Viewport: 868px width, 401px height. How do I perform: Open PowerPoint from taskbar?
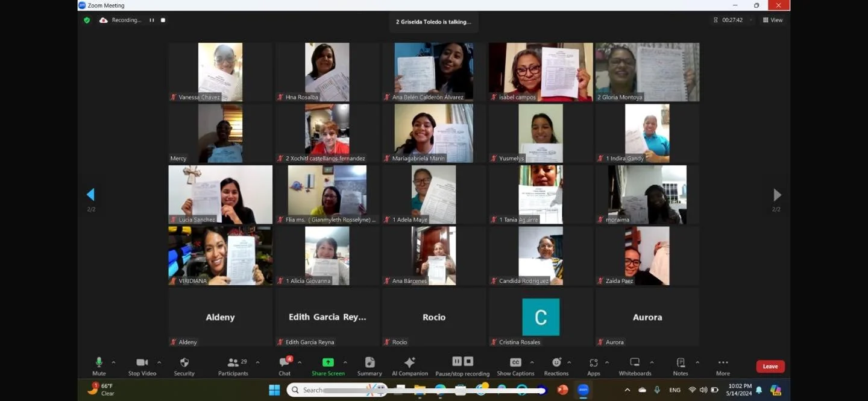pyautogui.click(x=562, y=390)
